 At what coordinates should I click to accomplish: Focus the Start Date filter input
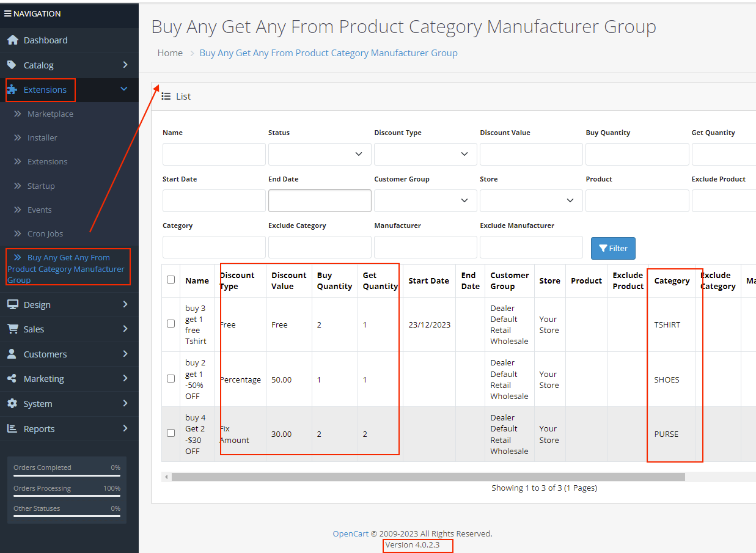tap(214, 200)
